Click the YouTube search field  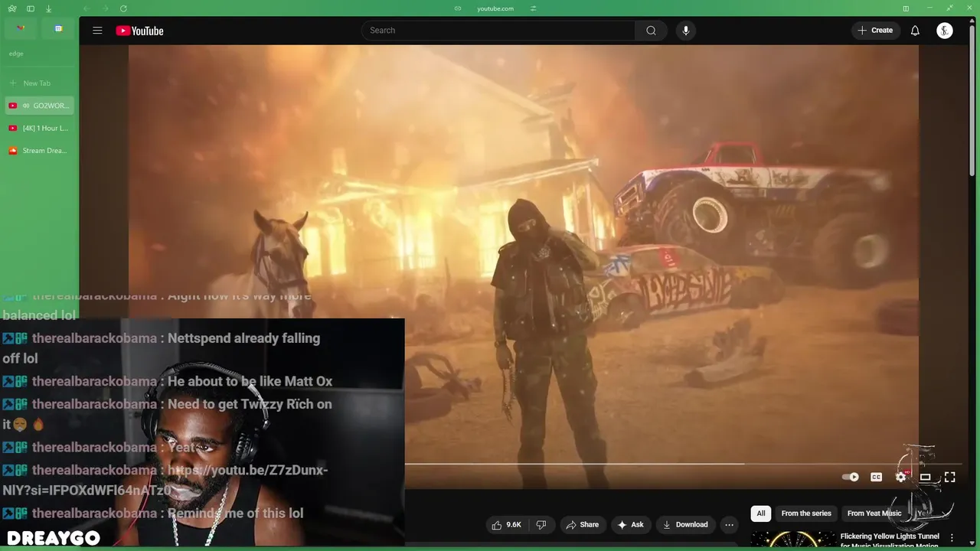(x=498, y=31)
